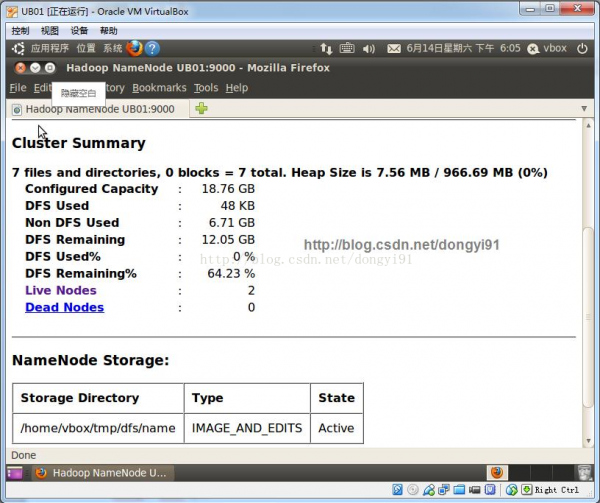The width and height of the screenshot is (600, 503).
Task: Click the Storage Directory column header
Action: click(98, 398)
